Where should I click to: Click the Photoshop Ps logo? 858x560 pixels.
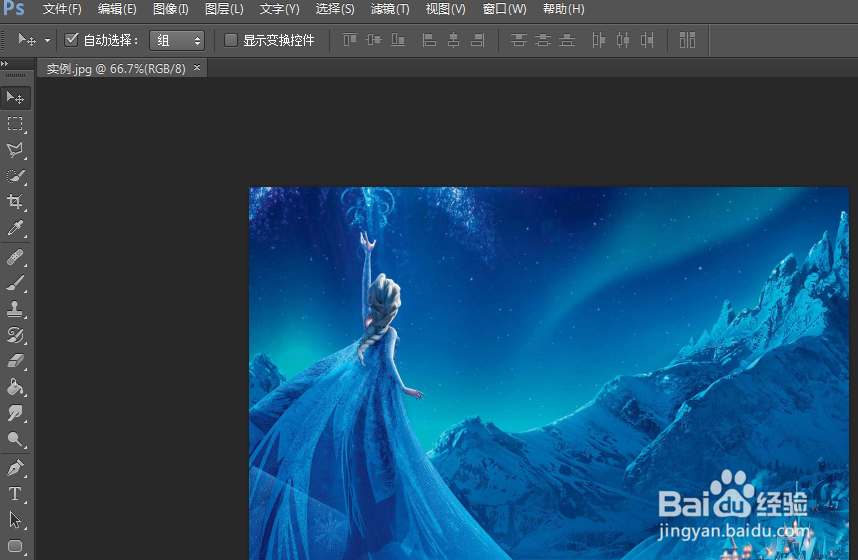click(14, 9)
